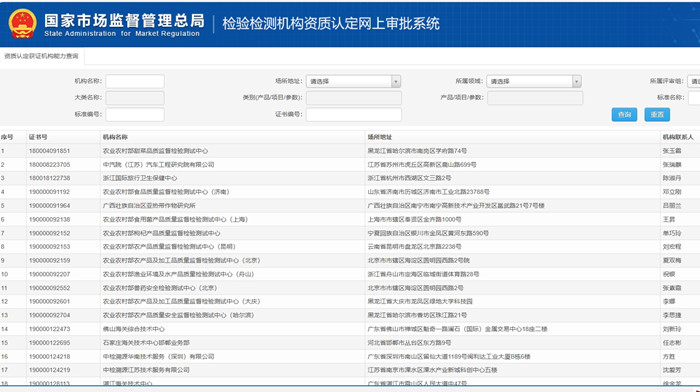
Task: Click 石家庄海关技术中心邯郸业务部 institution name
Action: point(146,343)
